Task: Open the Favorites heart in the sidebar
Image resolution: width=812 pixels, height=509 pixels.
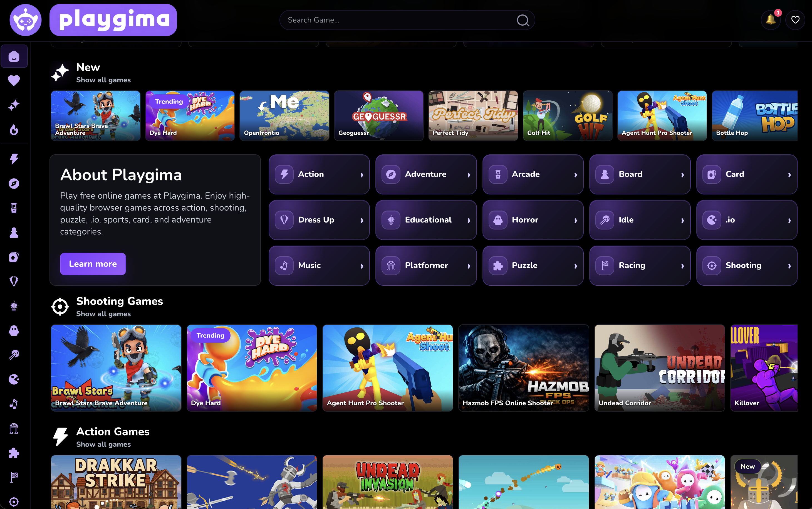Action: pyautogui.click(x=14, y=80)
